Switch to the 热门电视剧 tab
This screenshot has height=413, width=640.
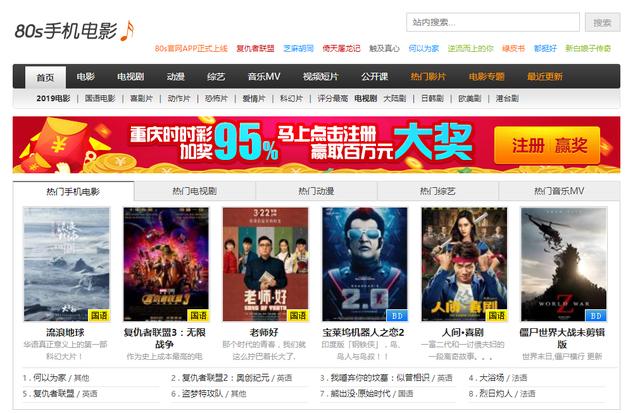195,191
